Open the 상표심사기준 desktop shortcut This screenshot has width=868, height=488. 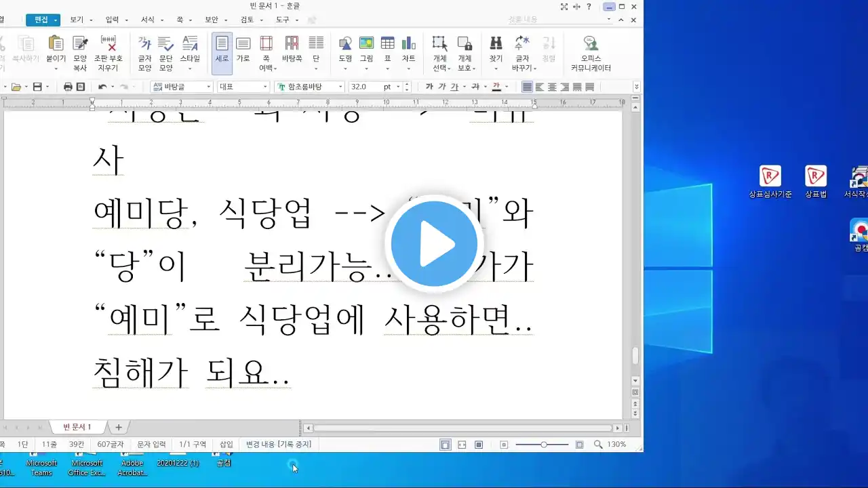(x=770, y=182)
